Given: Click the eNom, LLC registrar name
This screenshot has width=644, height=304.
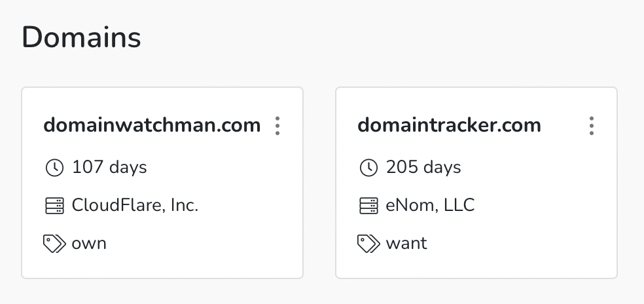Looking at the screenshot, I should pyautogui.click(x=430, y=206).
